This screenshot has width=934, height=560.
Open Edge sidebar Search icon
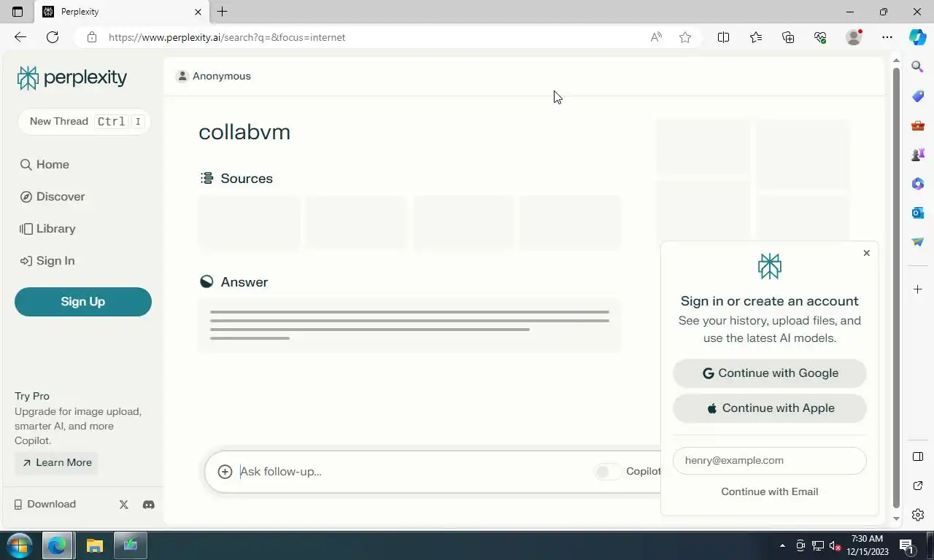[918, 67]
